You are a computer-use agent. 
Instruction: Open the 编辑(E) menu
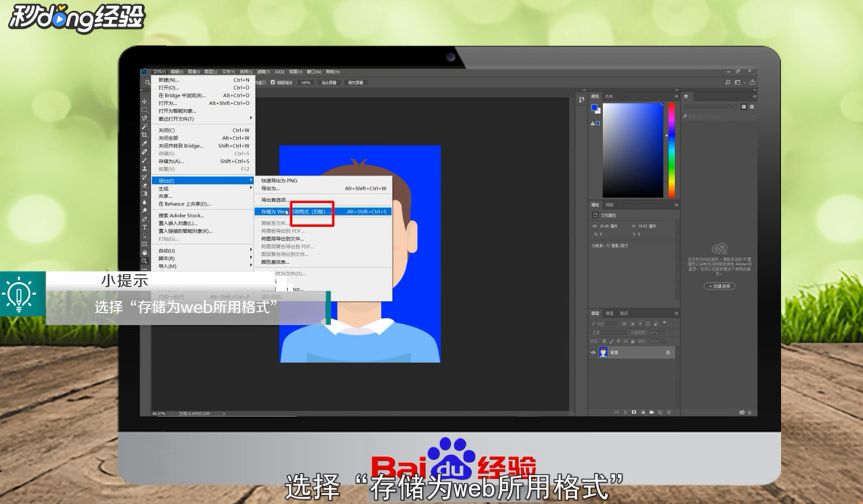point(177,72)
